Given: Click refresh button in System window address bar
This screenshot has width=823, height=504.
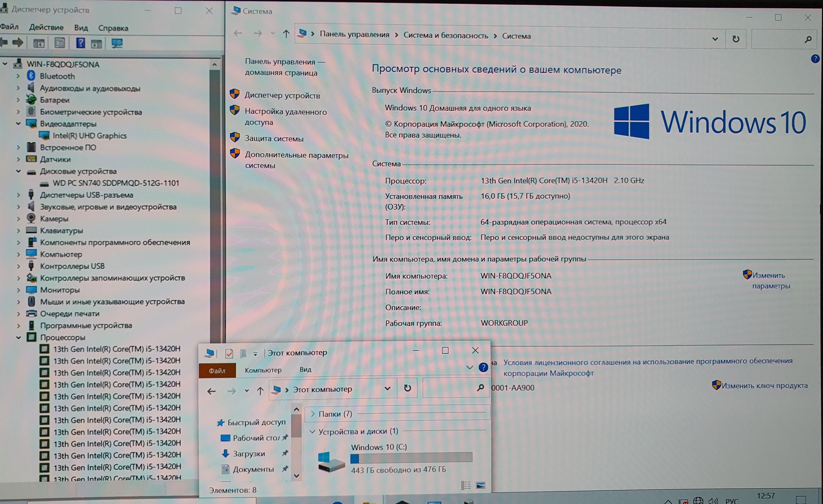Looking at the screenshot, I should tap(735, 39).
